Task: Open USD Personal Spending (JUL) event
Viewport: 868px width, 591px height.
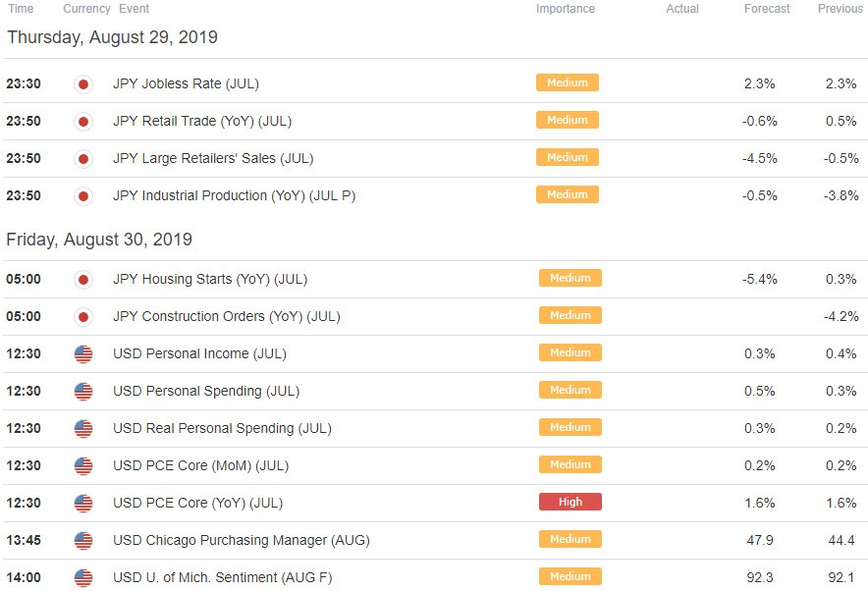Action: pyautogui.click(x=206, y=392)
